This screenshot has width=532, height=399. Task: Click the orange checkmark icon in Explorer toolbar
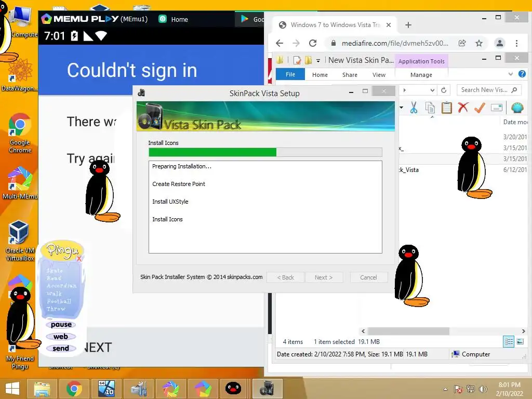(x=480, y=108)
